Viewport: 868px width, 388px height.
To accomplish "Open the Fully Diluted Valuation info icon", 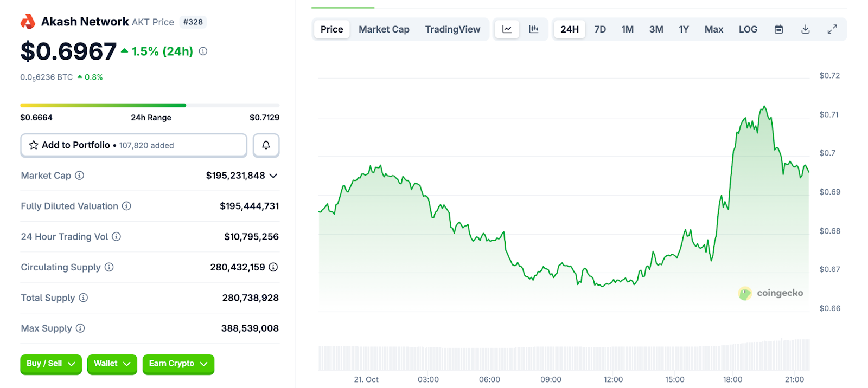I will [x=126, y=206].
